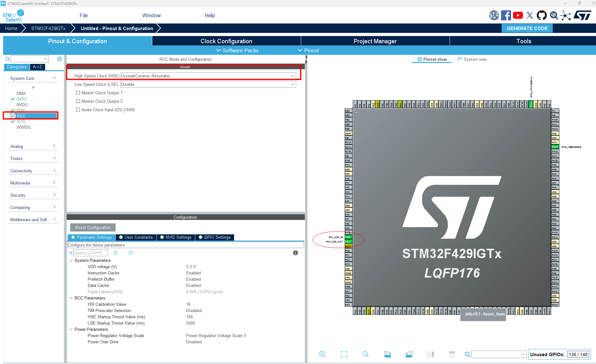Image resolution: width=596 pixels, height=364 pixels.
Task: Enable Master Clock Output 1
Action: point(78,93)
